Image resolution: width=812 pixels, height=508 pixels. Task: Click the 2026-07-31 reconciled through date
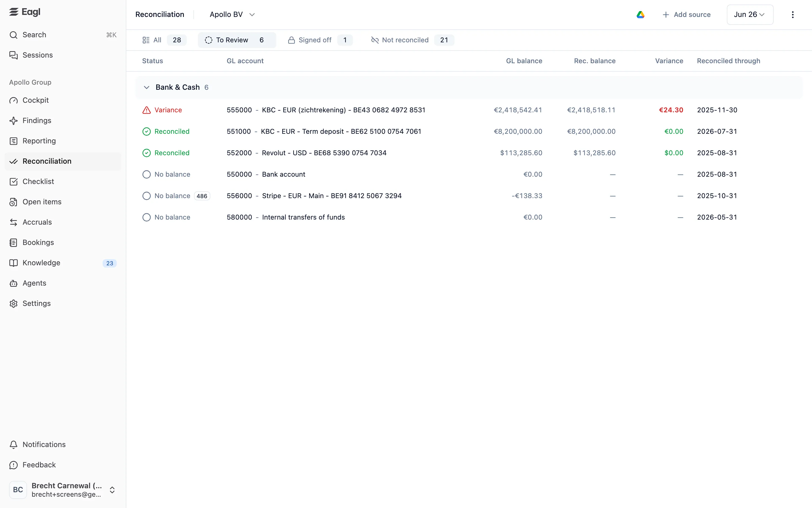[x=717, y=132]
